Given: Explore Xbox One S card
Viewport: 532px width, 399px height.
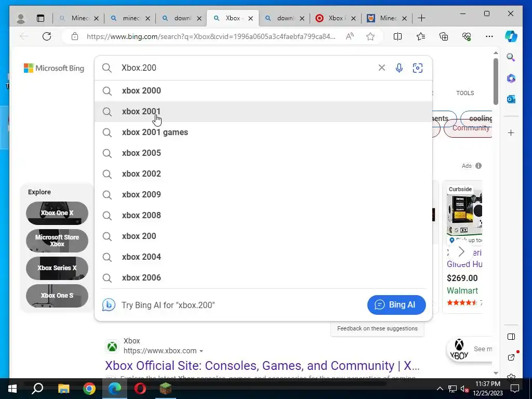Looking at the screenshot, I should 57,296.
